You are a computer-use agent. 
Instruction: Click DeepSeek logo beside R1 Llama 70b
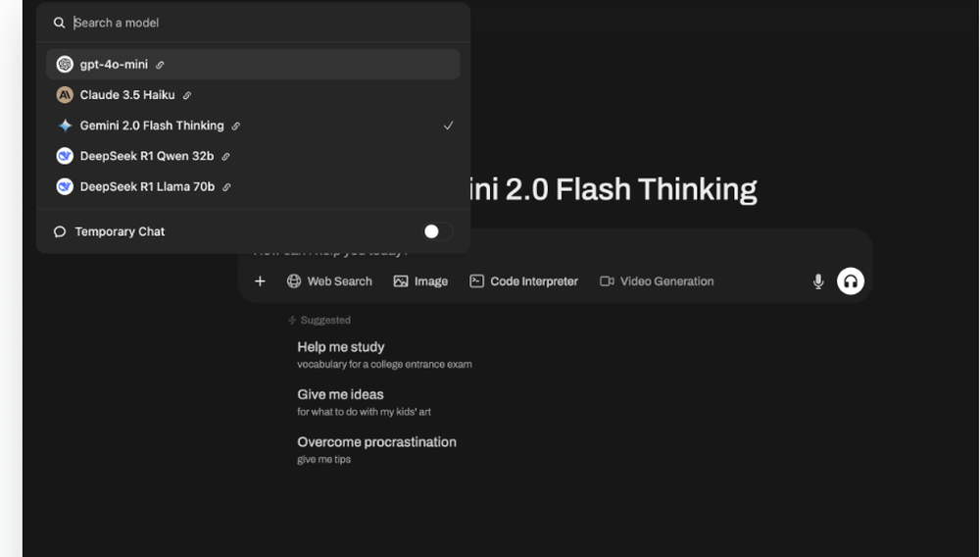[x=65, y=187]
